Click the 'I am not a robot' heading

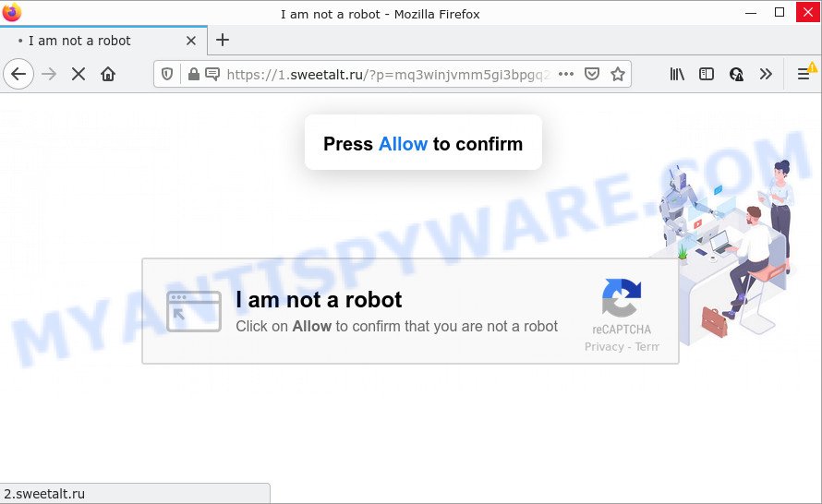pos(319,300)
